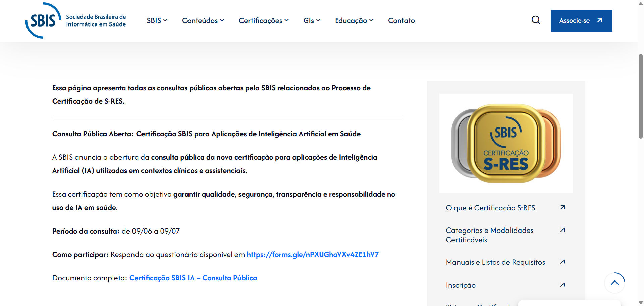This screenshot has height=306, width=644.
Task: Click the SBIS logo in the header
Action: [x=75, y=20]
